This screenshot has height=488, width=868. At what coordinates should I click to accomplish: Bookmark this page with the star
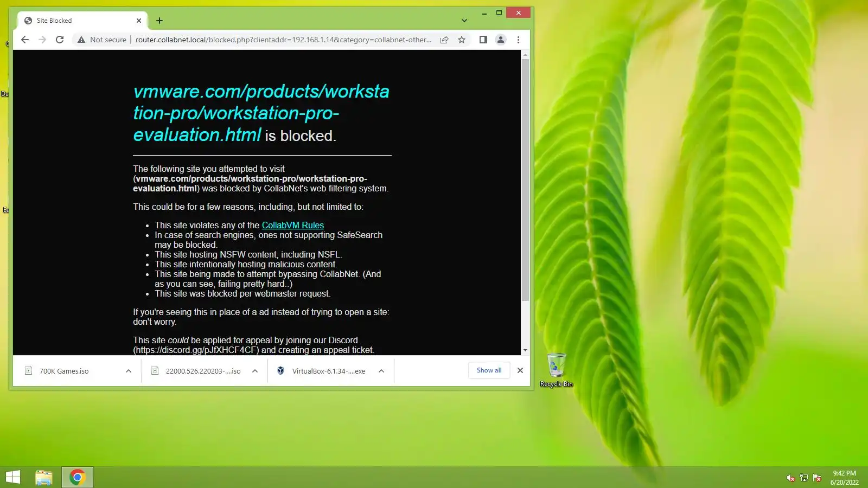pyautogui.click(x=462, y=40)
